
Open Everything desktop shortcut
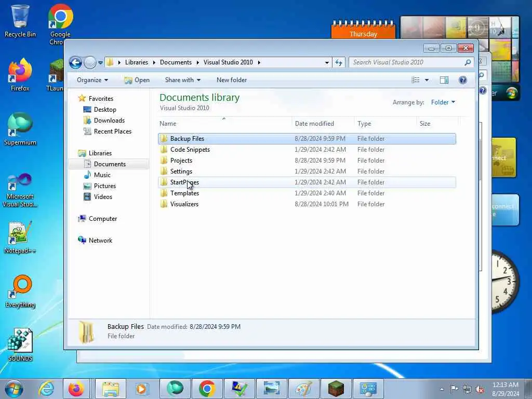point(20,291)
